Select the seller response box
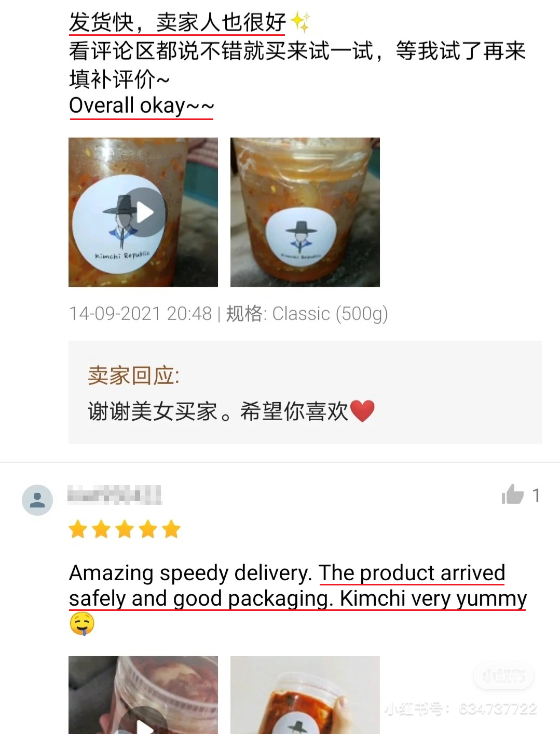 coord(305,392)
